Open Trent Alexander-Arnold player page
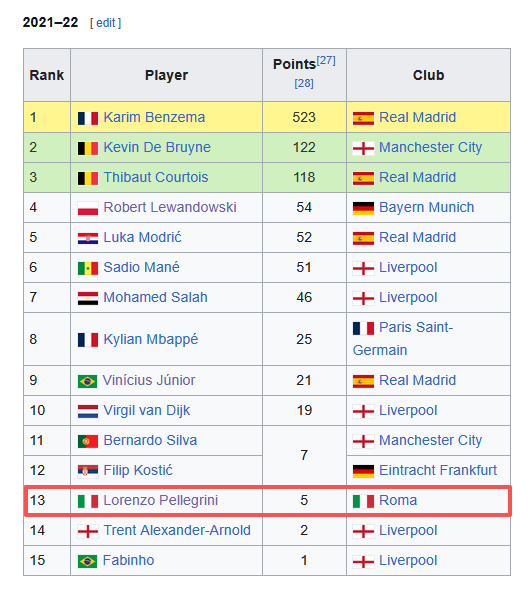Screen dimensions: 528x601 pos(177,530)
